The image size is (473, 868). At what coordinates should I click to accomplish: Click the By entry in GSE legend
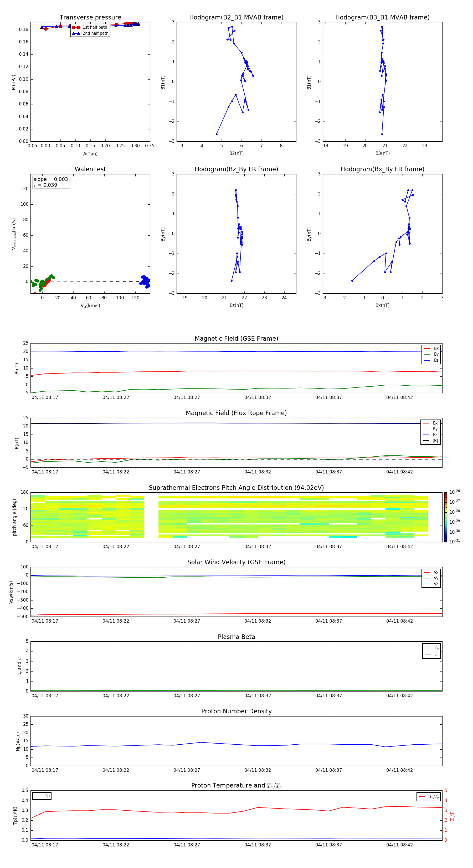431,355
